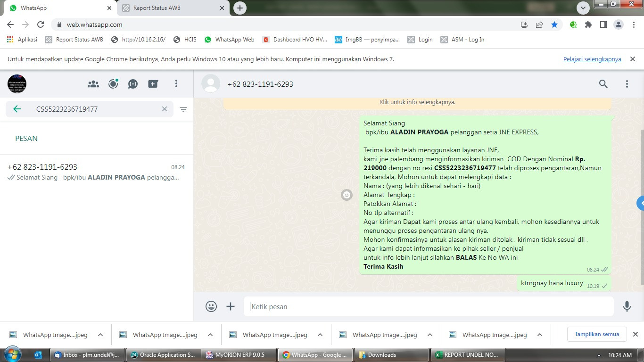Start a new chat icon
Screen dimensions: 644x362
pos(153,84)
